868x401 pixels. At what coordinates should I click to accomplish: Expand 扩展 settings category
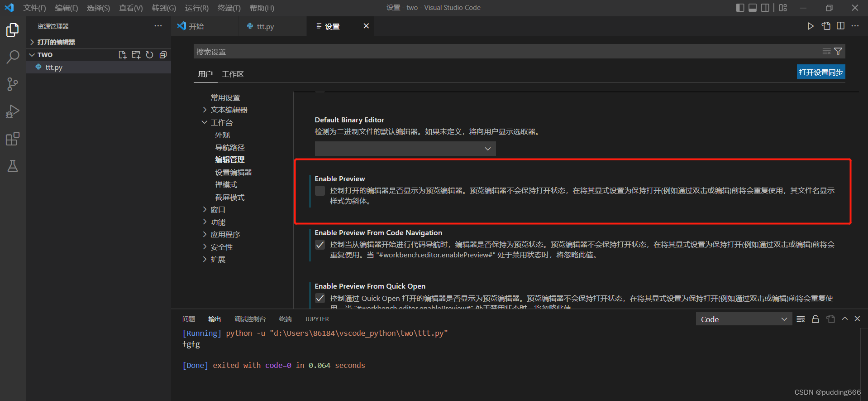pos(205,259)
